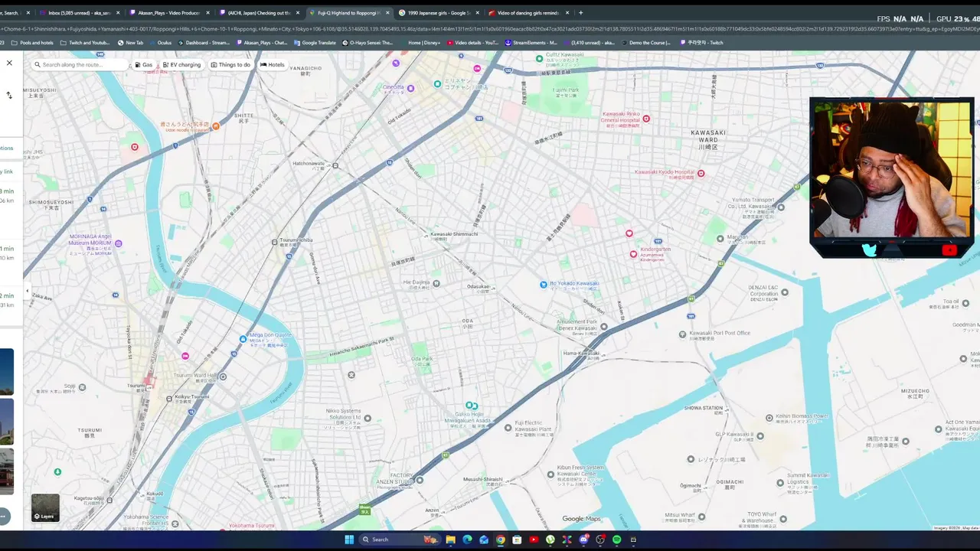
Task: Click Keihin Biomass Power marker
Action: [770, 418]
